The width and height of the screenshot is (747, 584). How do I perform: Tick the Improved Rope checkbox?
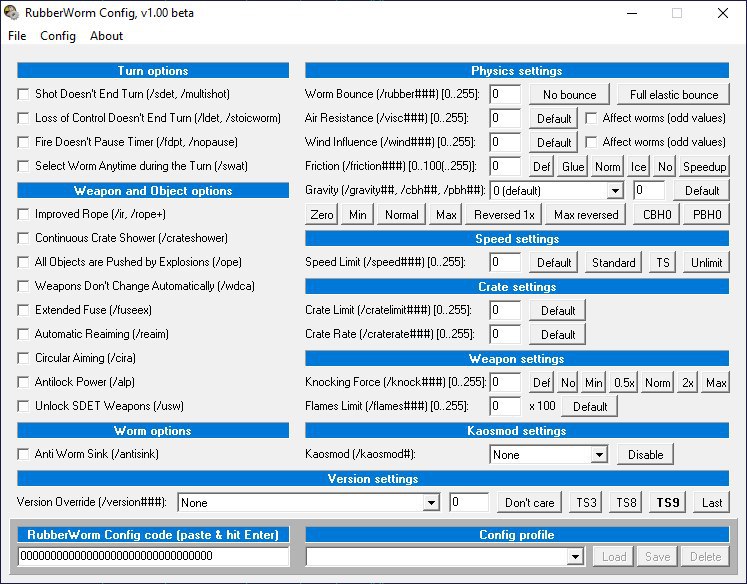pyautogui.click(x=23, y=214)
